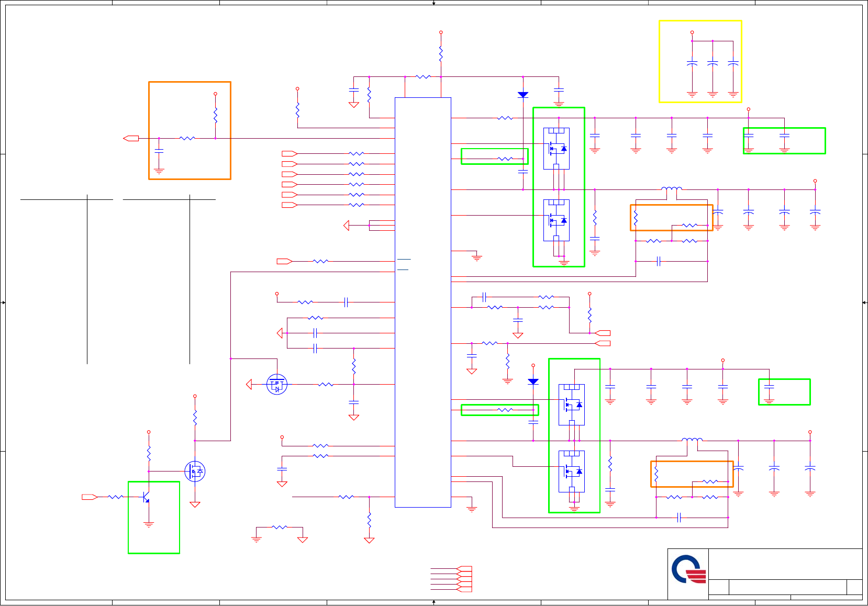
Task: Select the circled MOSFET beside the NPN transistor
Action: tap(195, 472)
